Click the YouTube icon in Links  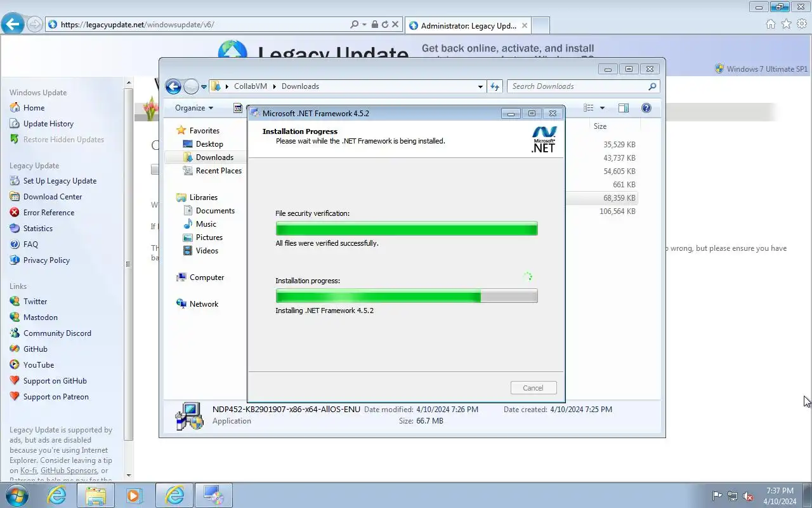tap(15, 365)
